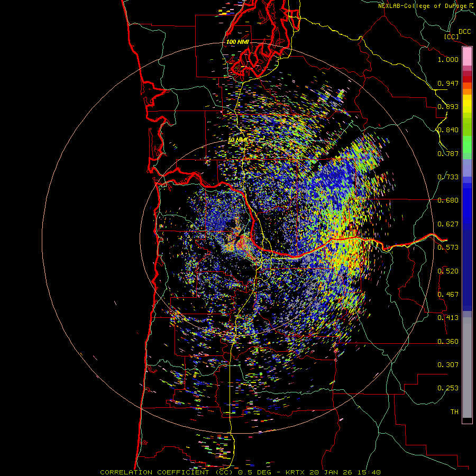Click the 0.573 scale value

[x=448, y=248]
